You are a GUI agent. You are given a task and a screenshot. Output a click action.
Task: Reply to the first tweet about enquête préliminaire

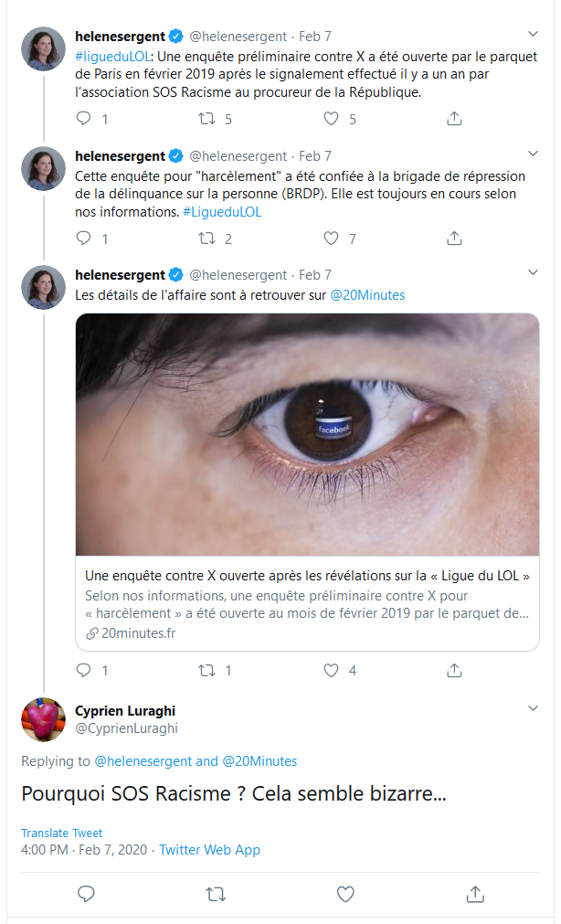(84, 119)
